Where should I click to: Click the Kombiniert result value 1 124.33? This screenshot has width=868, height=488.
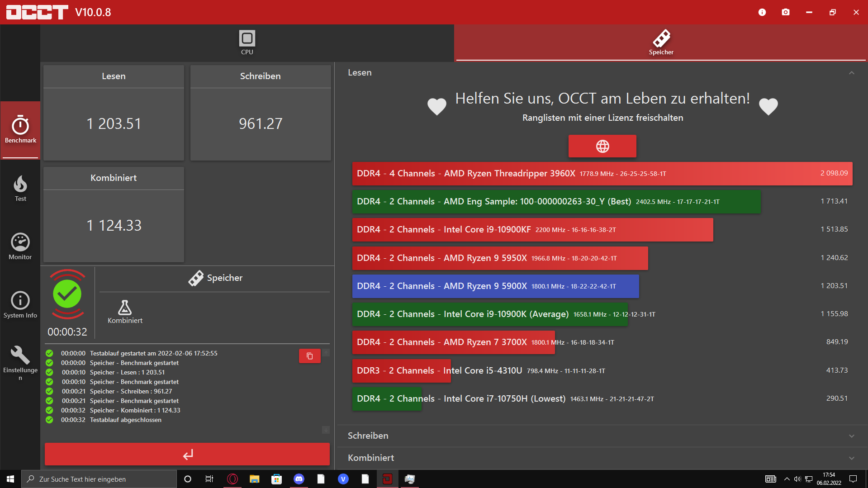[x=114, y=226]
